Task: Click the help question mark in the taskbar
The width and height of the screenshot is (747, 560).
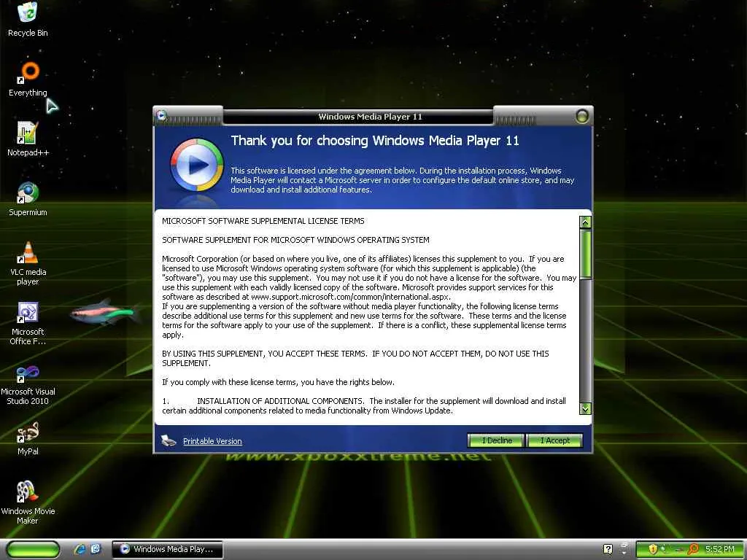Action: [608, 549]
